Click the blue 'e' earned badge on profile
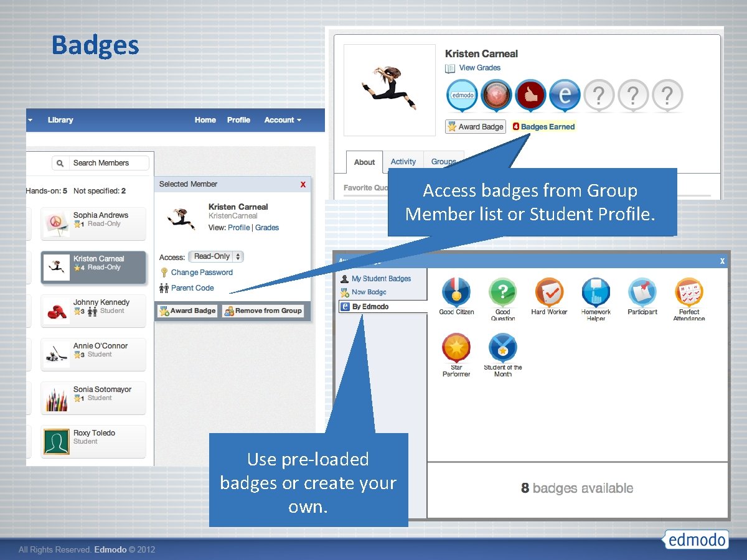Image resolution: width=747 pixels, height=560 pixels. point(565,96)
